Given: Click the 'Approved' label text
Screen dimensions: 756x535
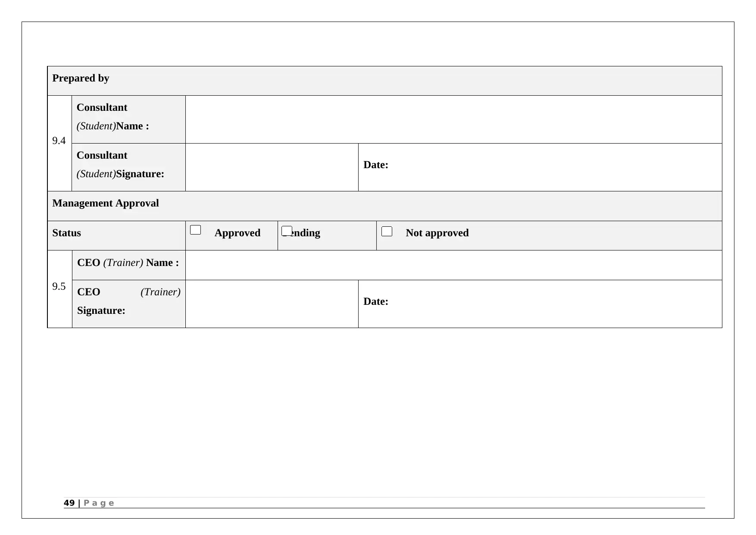Looking at the screenshot, I should pyautogui.click(x=237, y=233).
